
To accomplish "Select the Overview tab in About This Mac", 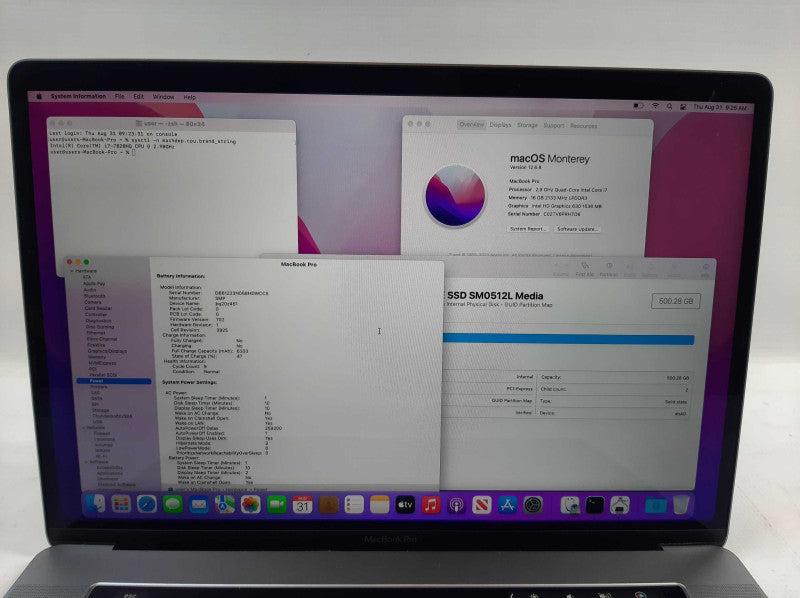I will point(471,124).
